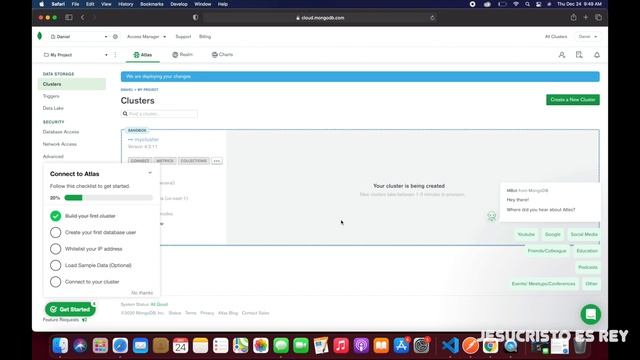Open the My Project selector
This screenshot has height=360, width=640.
pos(76,55)
